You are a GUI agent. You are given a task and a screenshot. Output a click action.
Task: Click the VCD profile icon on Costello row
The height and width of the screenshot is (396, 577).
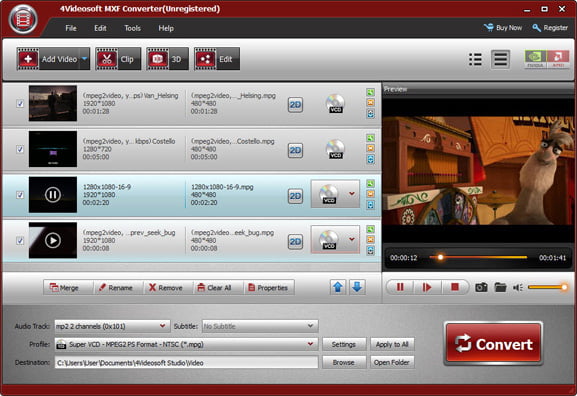pyautogui.click(x=335, y=149)
